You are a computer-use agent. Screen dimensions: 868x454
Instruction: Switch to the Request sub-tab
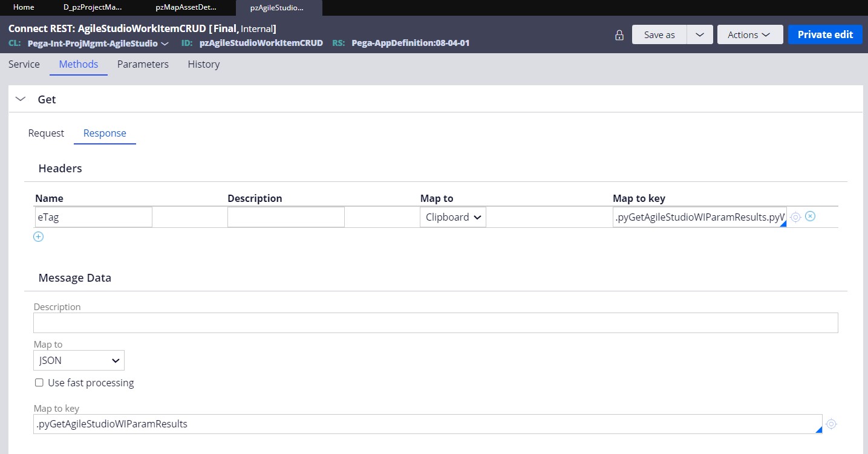46,133
